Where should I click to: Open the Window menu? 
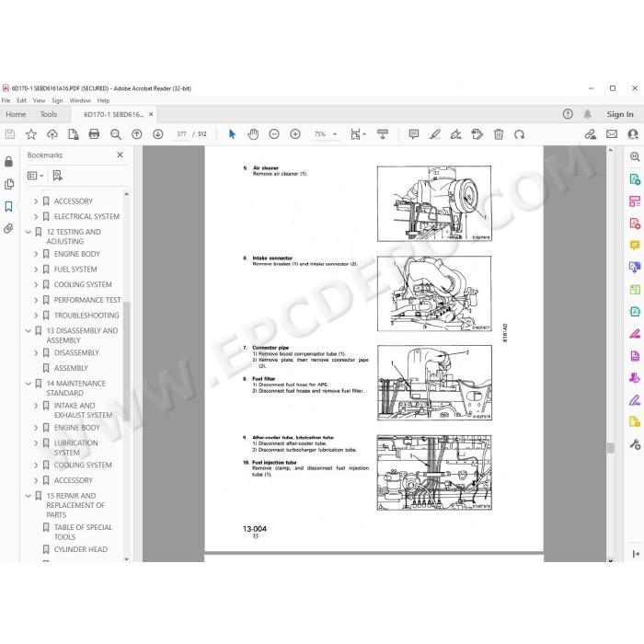coord(80,100)
